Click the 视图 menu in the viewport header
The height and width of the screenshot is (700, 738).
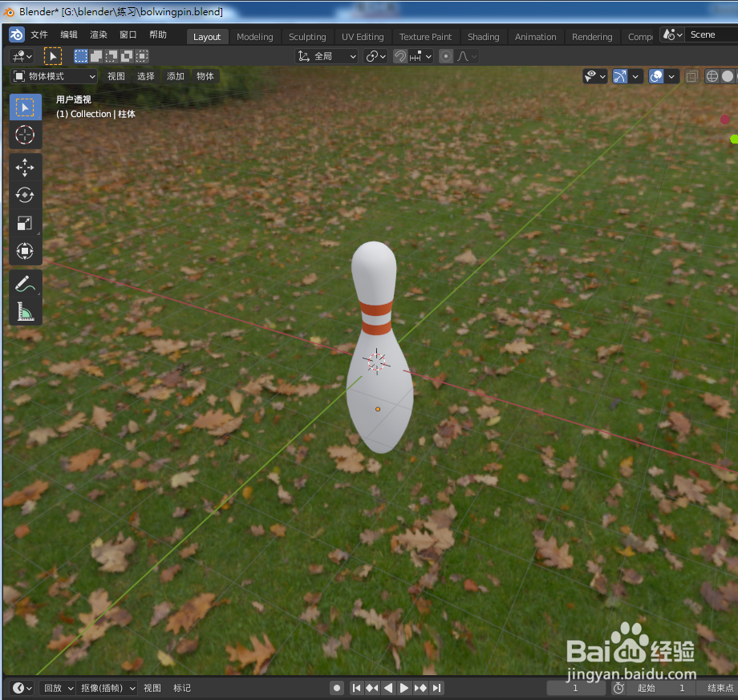(116, 75)
